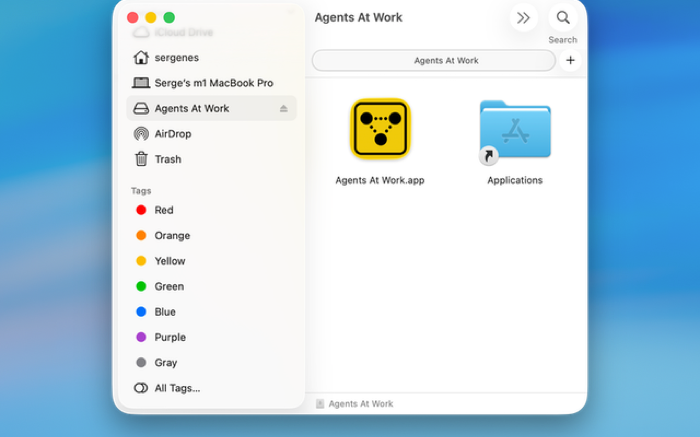The image size is (700, 437).
Task: Open the sergenes home folder
Action: (x=211, y=58)
